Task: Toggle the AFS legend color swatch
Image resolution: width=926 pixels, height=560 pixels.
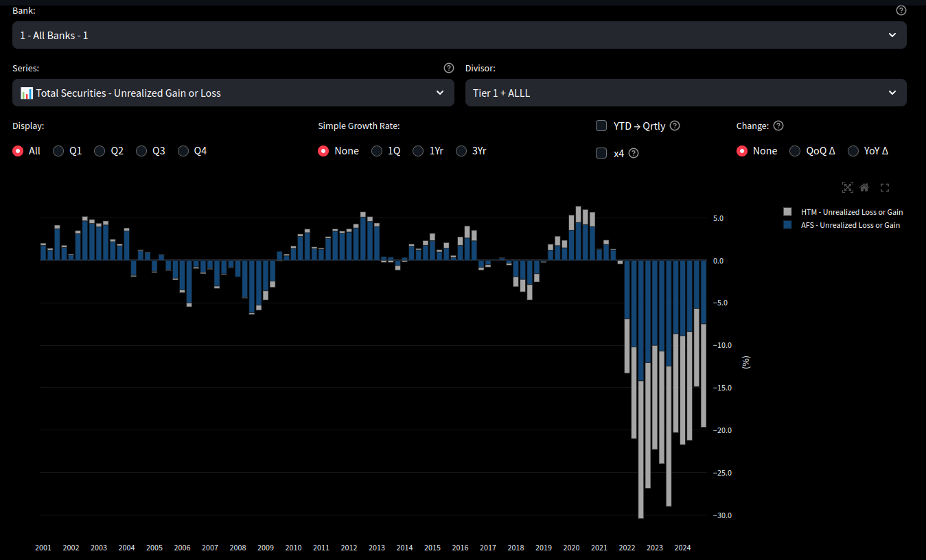Action: click(x=787, y=225)
